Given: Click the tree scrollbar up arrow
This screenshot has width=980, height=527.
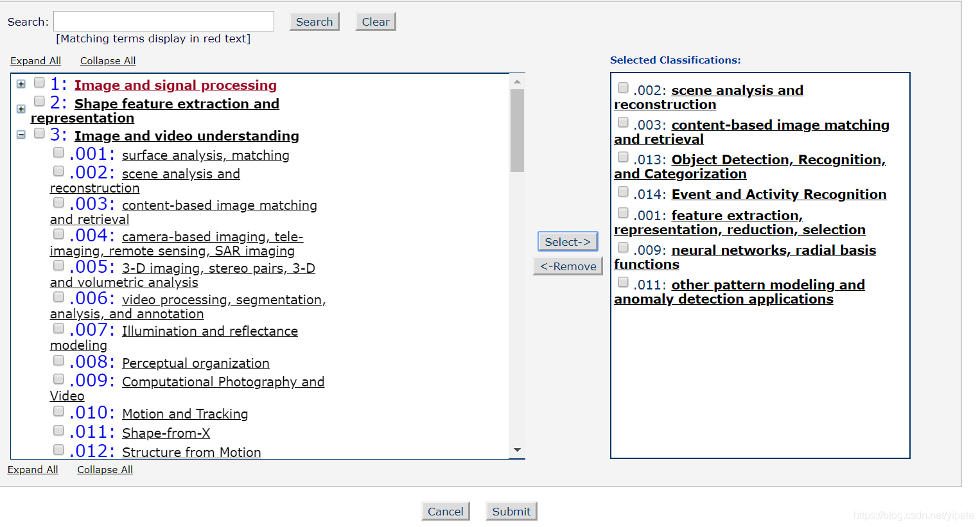Looking at the screenshot, I should pos(517,82).
